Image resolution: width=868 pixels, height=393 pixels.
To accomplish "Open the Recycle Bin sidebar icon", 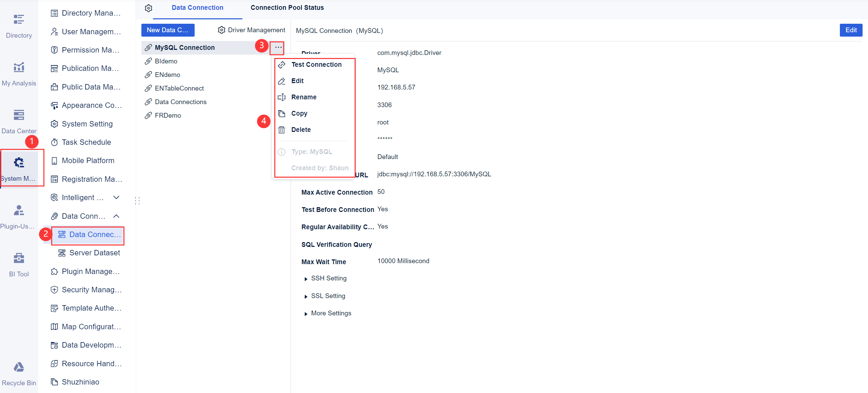I will (x=19, y=371).
